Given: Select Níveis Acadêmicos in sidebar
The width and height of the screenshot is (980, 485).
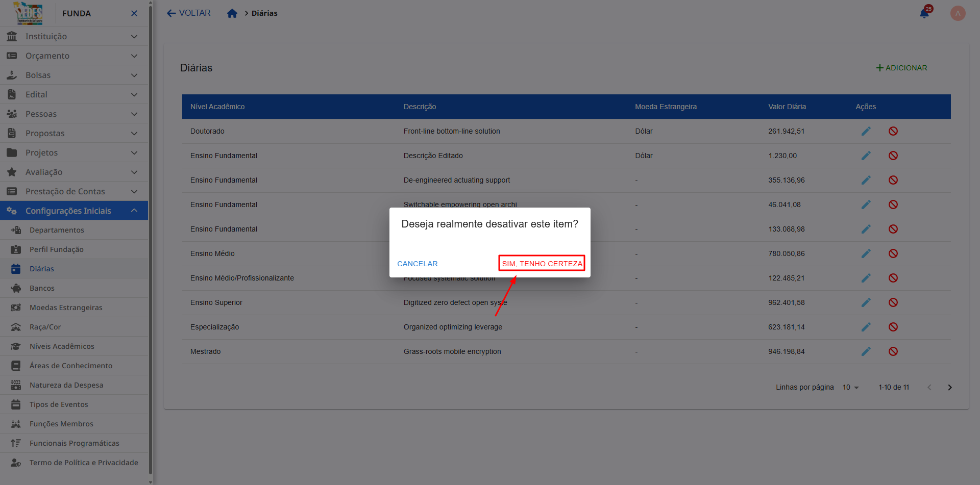Looking at the screenshot, I should (x=62, y=346).
